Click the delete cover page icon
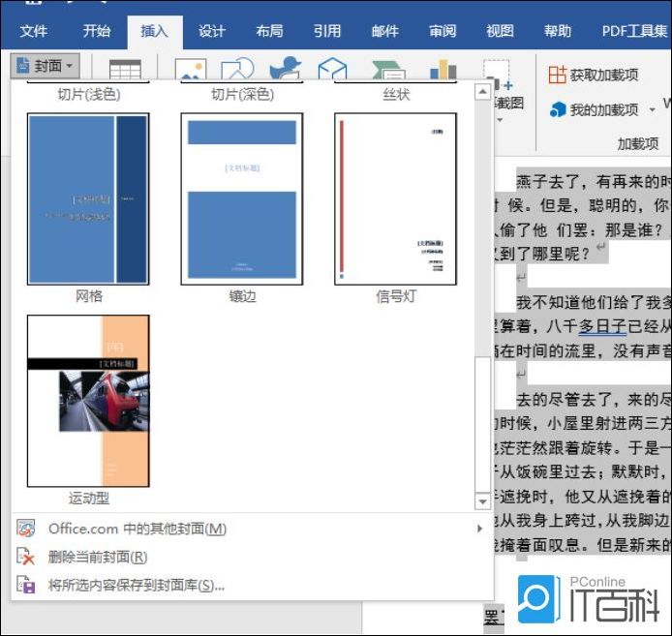 click(26, 558)
